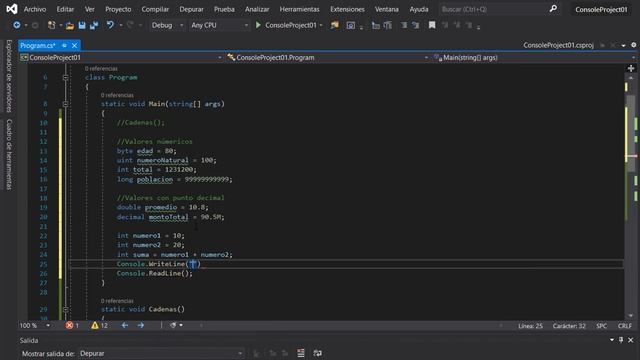Go to previous issue arrow
Viewport: 640px width, 360px height.
(x=125, y=325)
